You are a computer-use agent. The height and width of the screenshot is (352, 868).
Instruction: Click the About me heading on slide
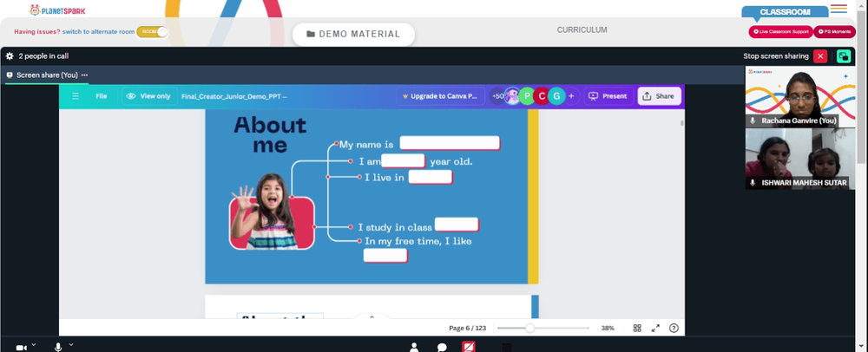click(270, 134)
